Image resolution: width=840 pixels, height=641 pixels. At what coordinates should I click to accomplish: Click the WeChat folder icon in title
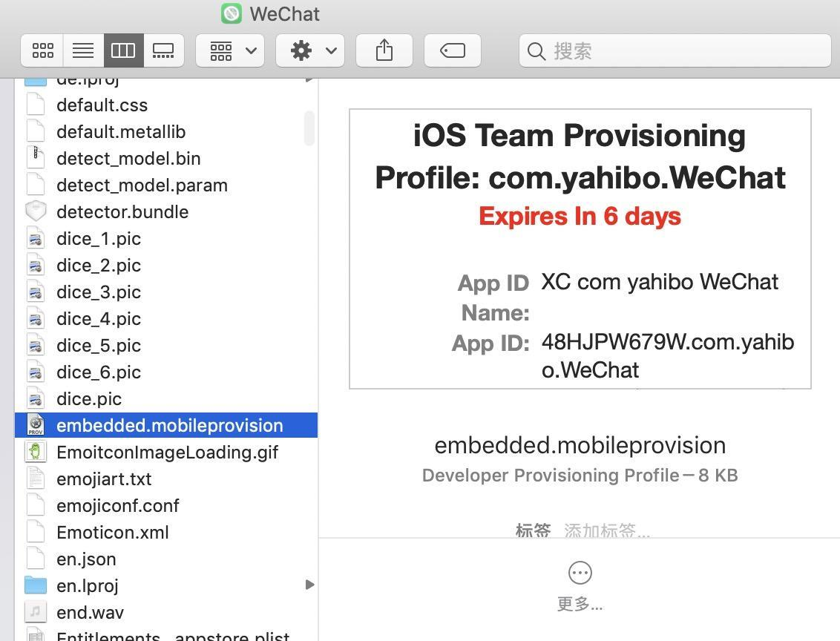click(x=232, y=13)
